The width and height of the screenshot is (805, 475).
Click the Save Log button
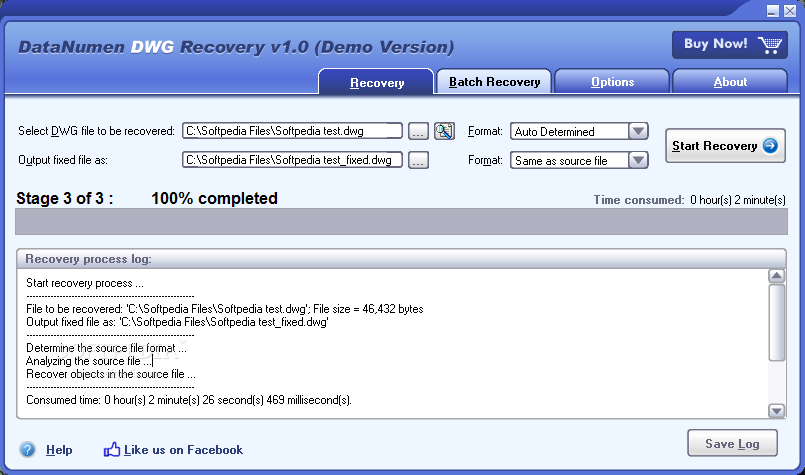coord(732,443)
